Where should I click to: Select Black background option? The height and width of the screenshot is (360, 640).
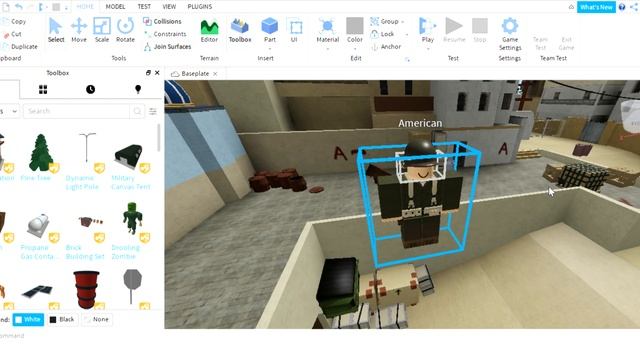coord(62,319)
